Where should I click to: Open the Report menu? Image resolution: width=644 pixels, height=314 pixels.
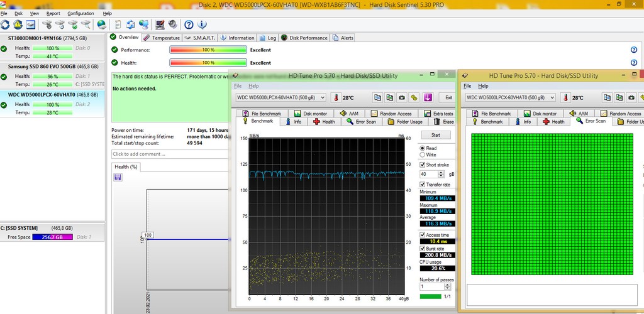pyautogui.click(x=53, y=14)
